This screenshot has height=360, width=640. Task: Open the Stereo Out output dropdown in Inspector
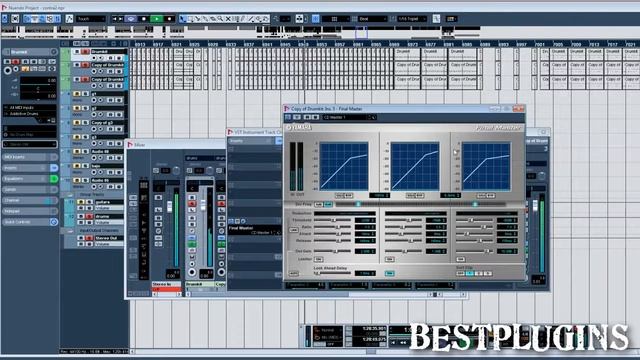[x=30, y=144]
